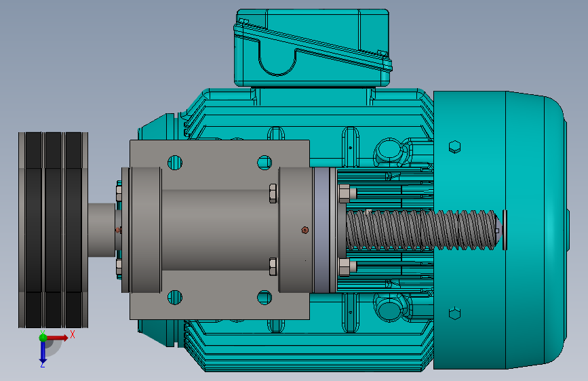Click the green Y origin ball of the triad

point(43,338)
